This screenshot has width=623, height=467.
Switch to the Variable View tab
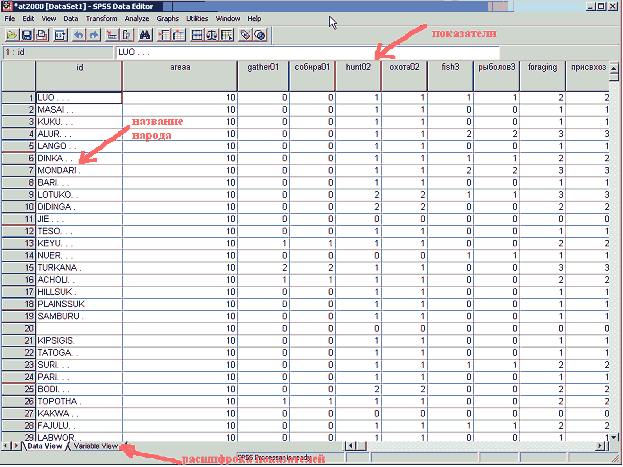[x=97, y=446]
